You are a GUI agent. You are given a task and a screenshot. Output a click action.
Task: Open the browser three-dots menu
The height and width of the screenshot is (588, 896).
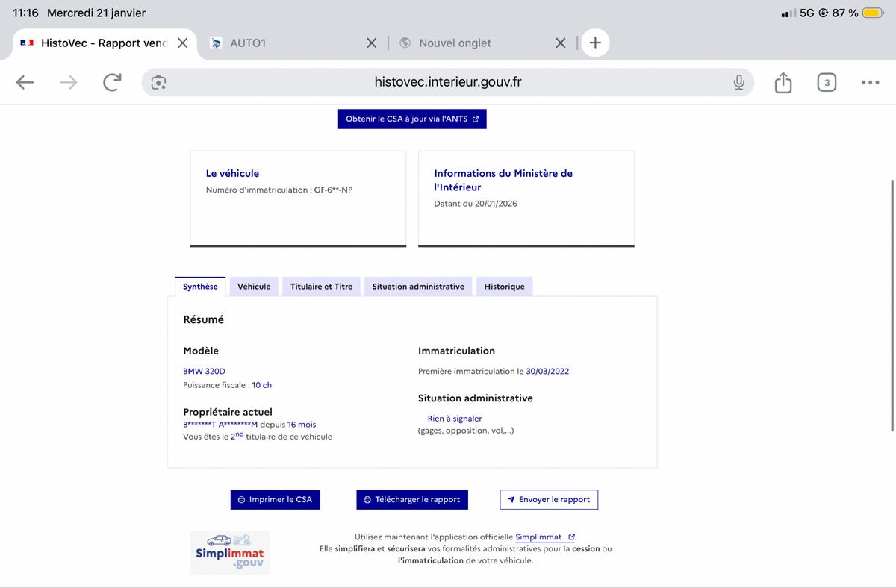870,82
